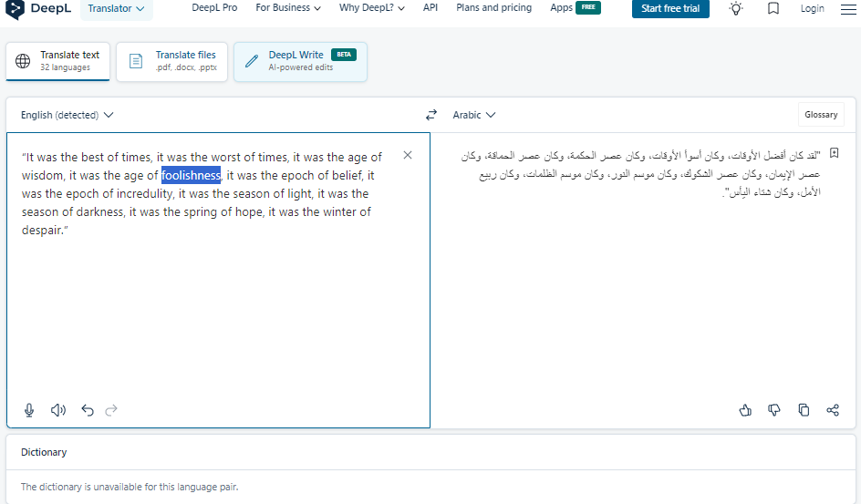
Task: Undo the last edit in source text
Action: point(88,410)
